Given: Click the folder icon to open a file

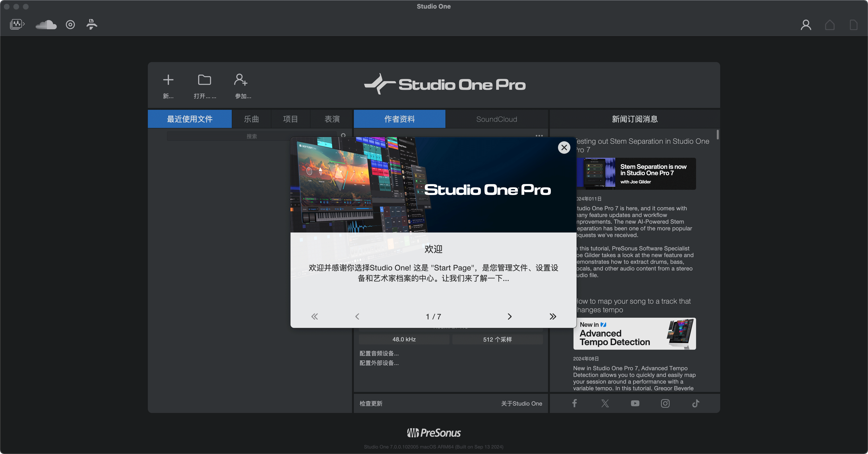Looking at the screenshot, I should [204, 80].
